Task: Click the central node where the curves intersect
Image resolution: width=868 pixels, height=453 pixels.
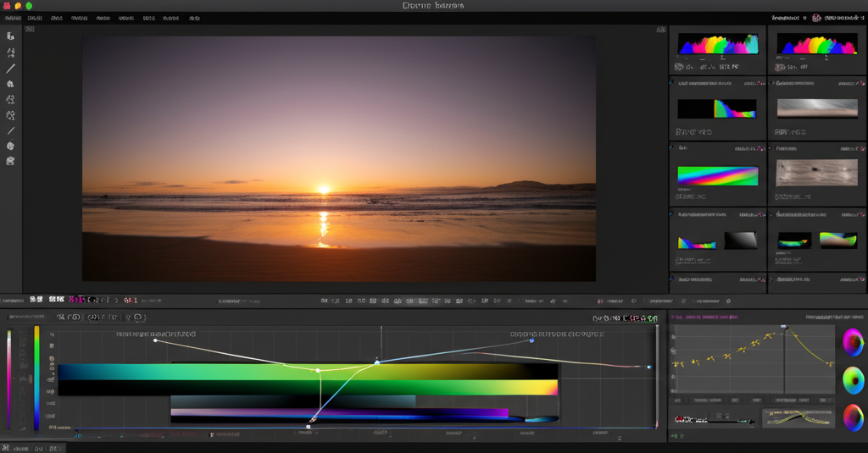Action: (377, 362)
